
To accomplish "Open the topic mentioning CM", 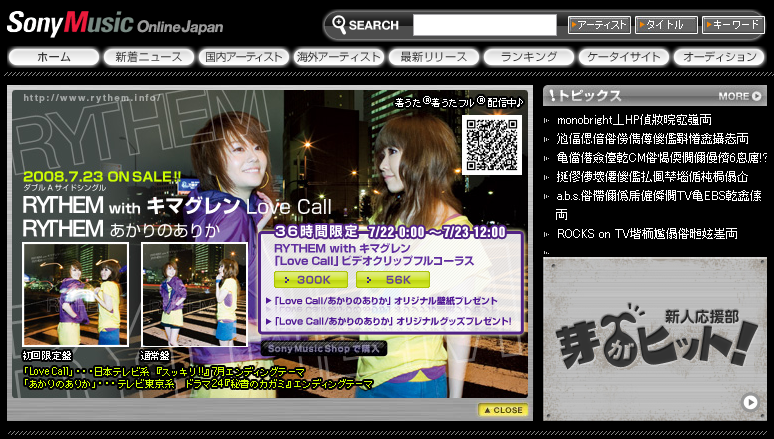I will click(x=661, y=158).
